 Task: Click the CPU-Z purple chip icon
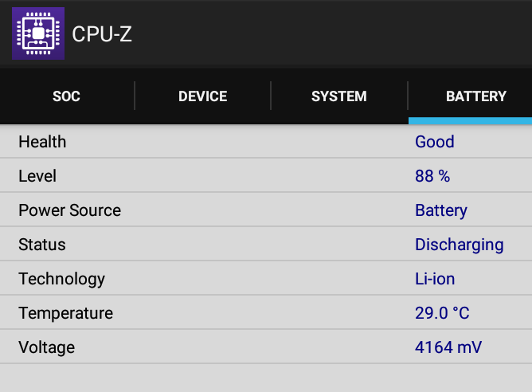(x=38, y=33)
